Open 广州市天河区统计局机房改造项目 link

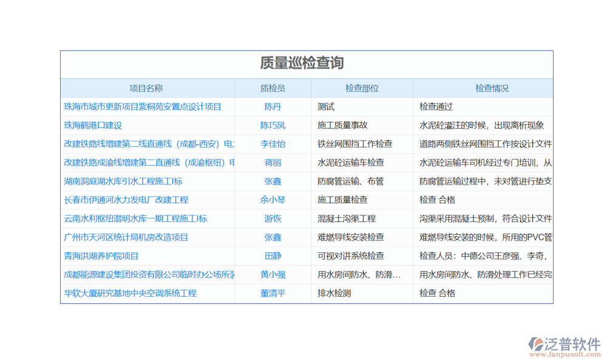(x=126, y=237)
